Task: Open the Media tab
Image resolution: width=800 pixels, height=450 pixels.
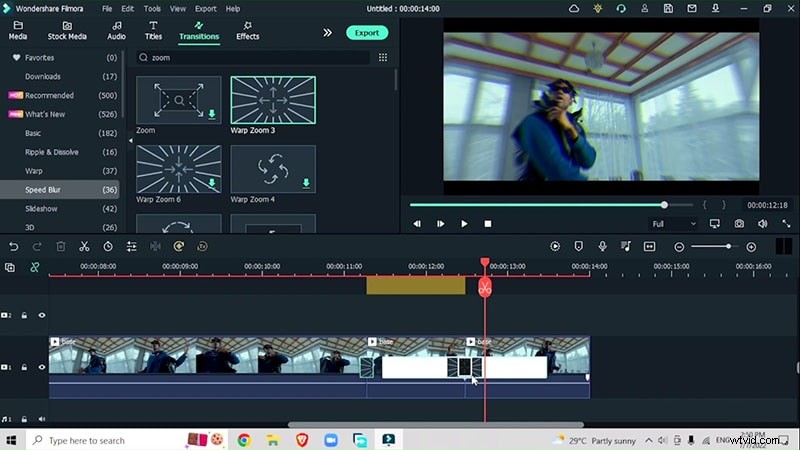Action: (18, 31)
